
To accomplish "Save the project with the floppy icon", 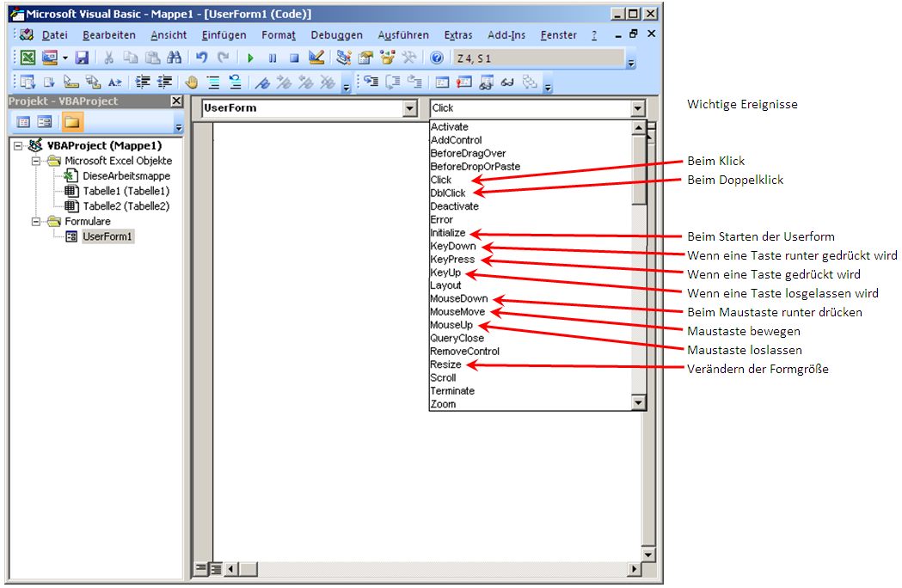I will [x=82, y=58].
